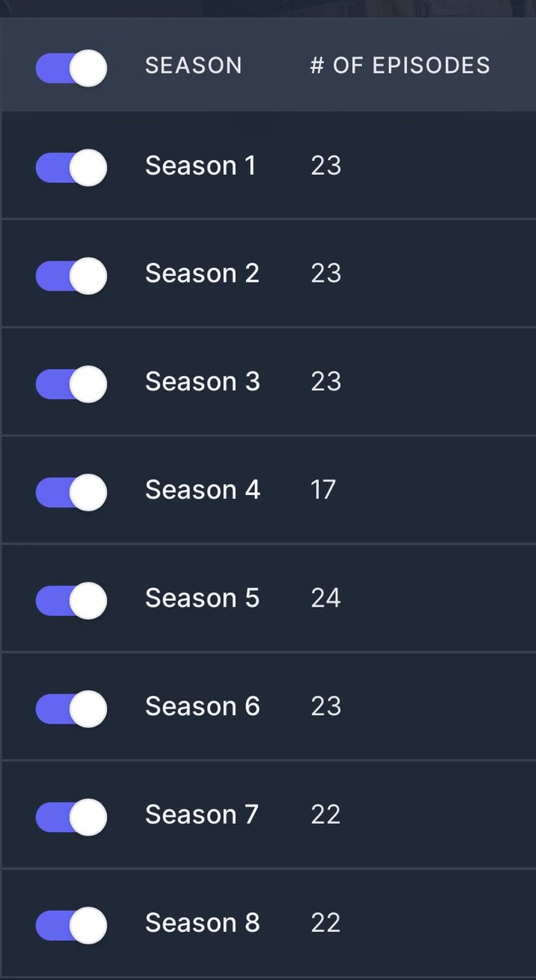Toggle the select-all seasons header switch

pos(71,68)
